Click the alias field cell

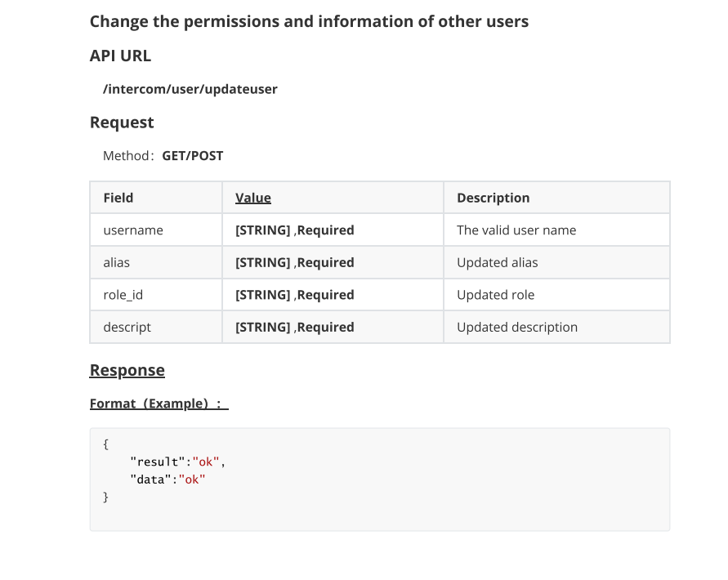point(156,262)
